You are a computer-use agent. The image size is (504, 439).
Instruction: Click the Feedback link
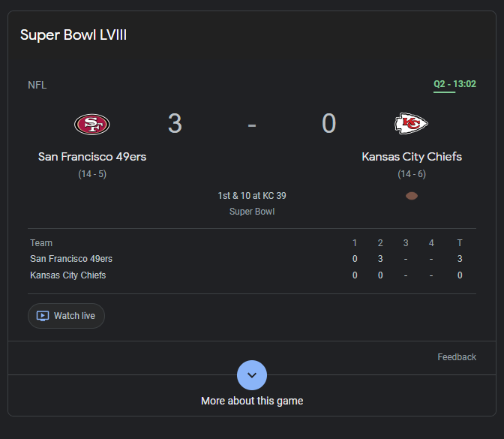coord(457,357)
